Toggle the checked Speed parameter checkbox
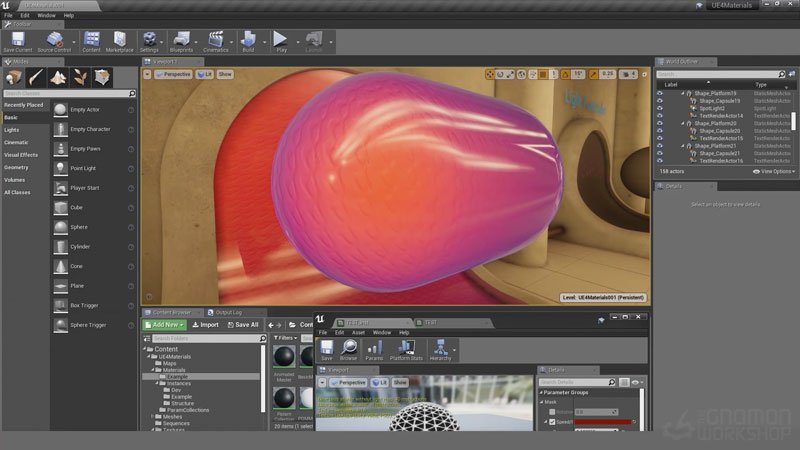Image resolution: width=800 pixels, height=450 pixels. pyautogui.click(x=552, y=422)
